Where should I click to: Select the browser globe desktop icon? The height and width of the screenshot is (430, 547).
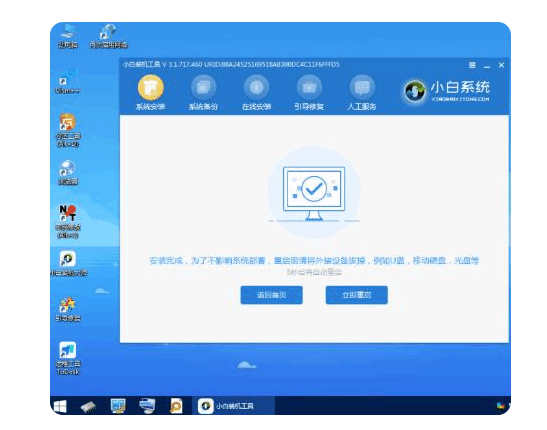click(x=68, y=172)
